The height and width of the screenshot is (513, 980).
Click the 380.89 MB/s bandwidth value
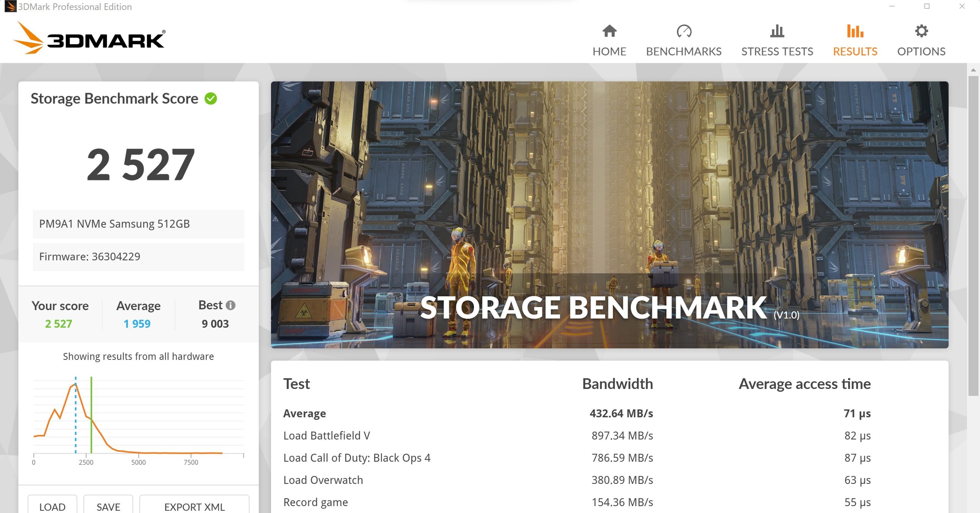point(622,480)
